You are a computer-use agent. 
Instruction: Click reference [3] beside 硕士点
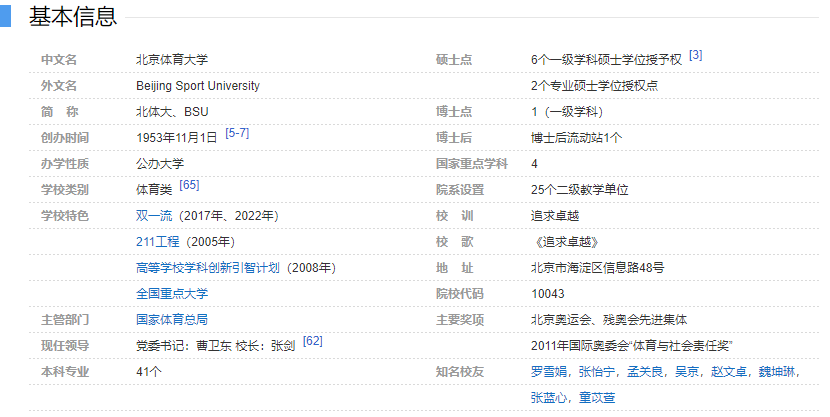point(695,56)
